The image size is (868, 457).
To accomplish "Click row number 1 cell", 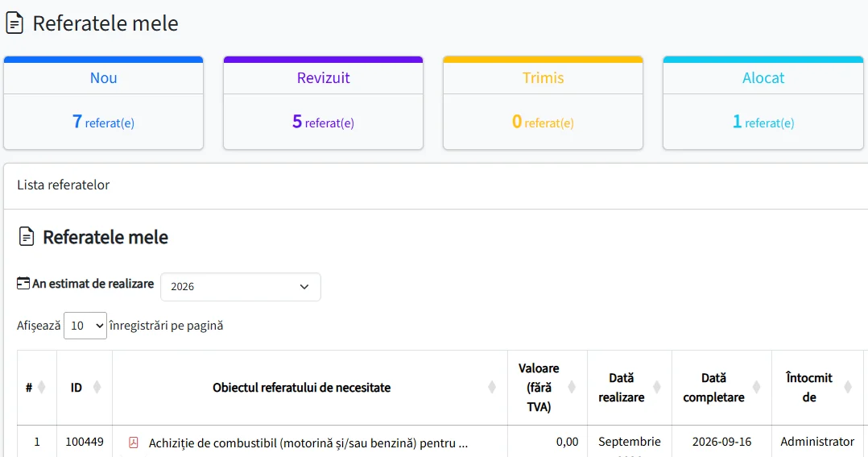I will [37, 442].
